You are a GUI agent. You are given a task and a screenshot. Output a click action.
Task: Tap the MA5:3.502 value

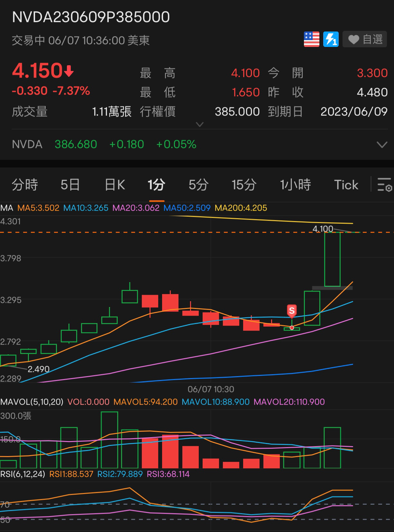[x=38, y=208]
